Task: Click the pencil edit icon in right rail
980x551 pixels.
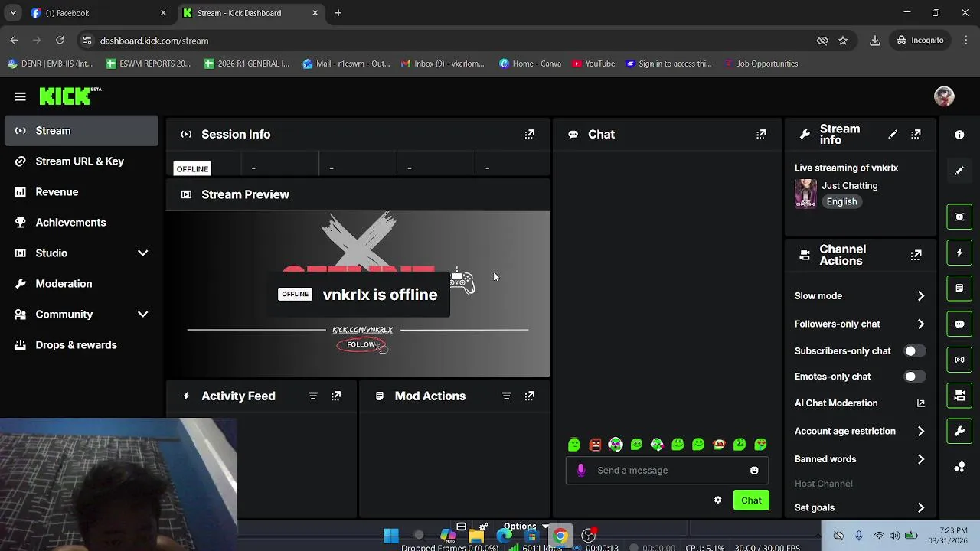Action: [x=959, y=171]
